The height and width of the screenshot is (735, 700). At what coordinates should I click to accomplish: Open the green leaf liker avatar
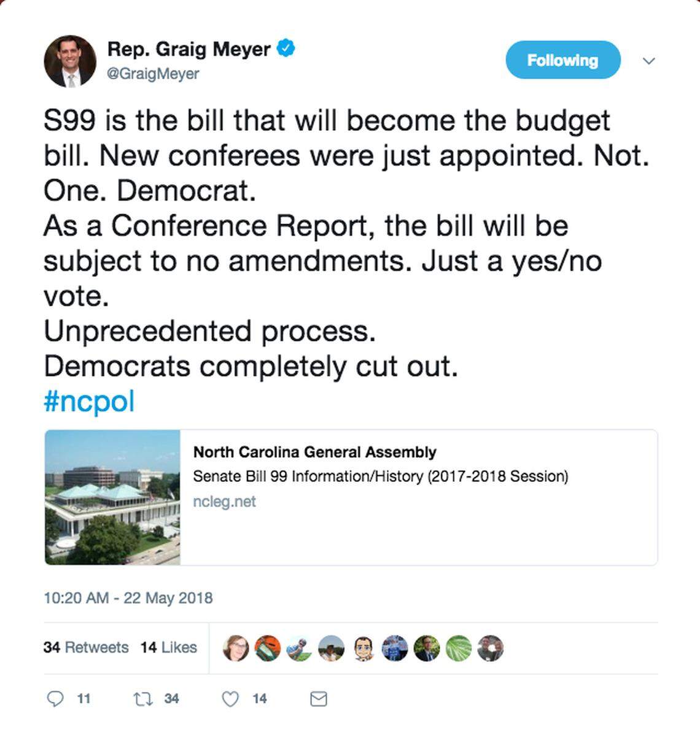pyautogui.click(x=459, y=648)
